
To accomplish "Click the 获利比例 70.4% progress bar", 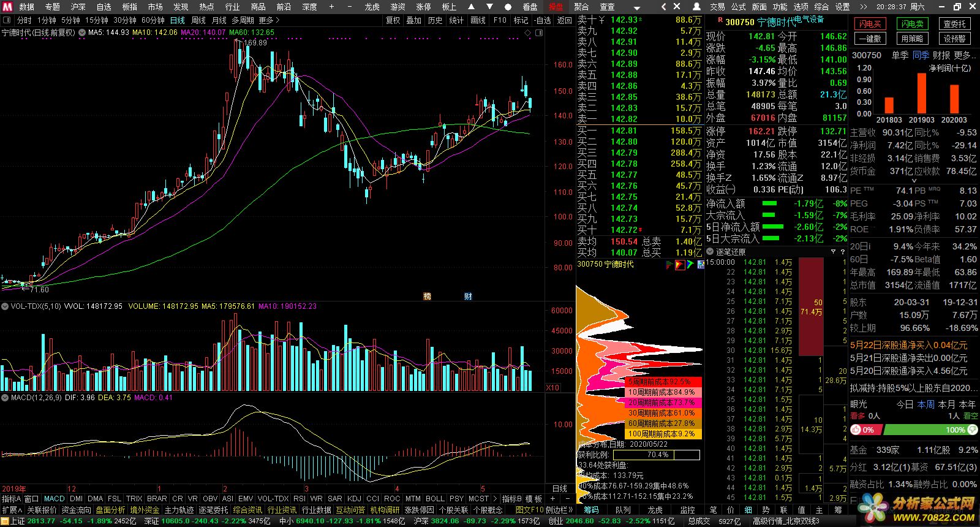I will [x=658, y=455].
